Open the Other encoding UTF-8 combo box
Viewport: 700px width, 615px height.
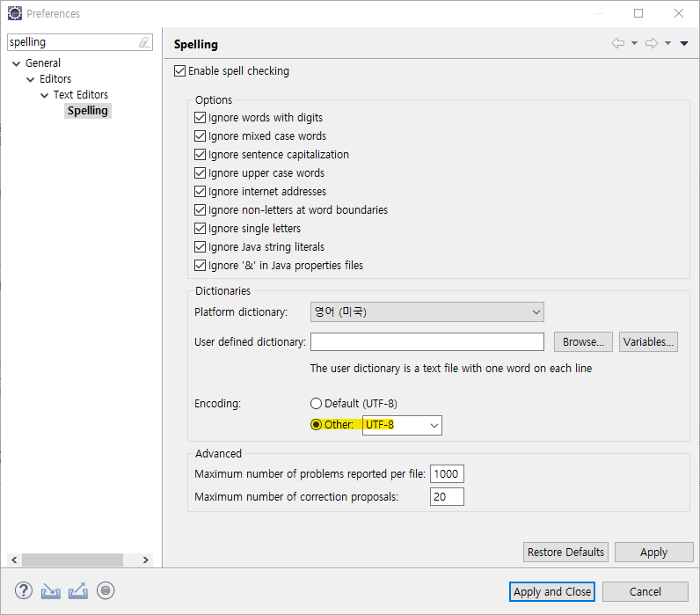tap(402, 425)
